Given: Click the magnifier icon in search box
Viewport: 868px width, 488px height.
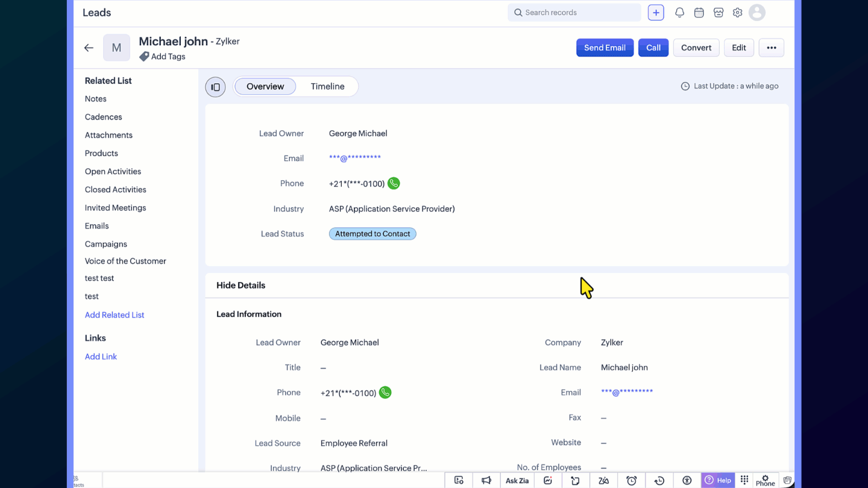Looking at the screenshot, I should pos(518,13).
